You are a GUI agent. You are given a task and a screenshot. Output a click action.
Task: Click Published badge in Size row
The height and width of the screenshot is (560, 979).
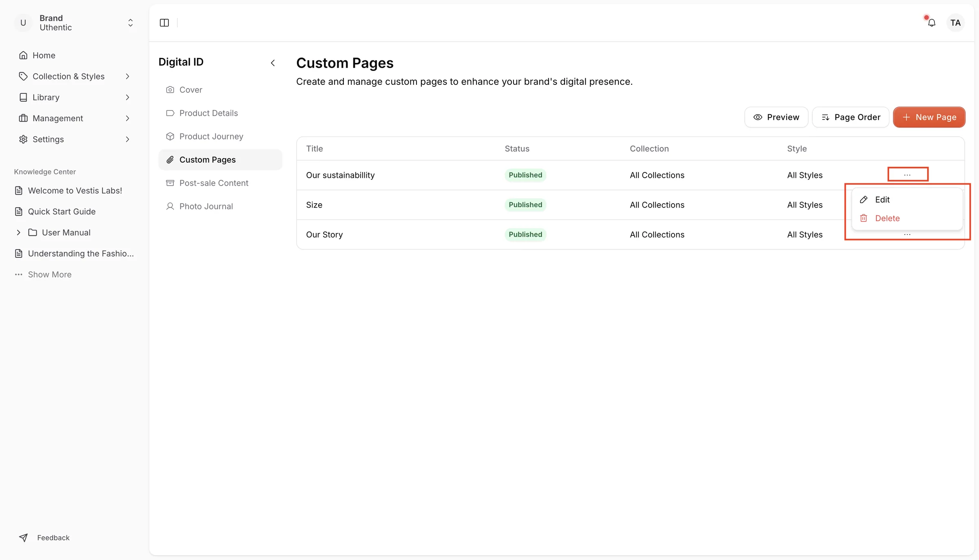(x=525, y=205)
